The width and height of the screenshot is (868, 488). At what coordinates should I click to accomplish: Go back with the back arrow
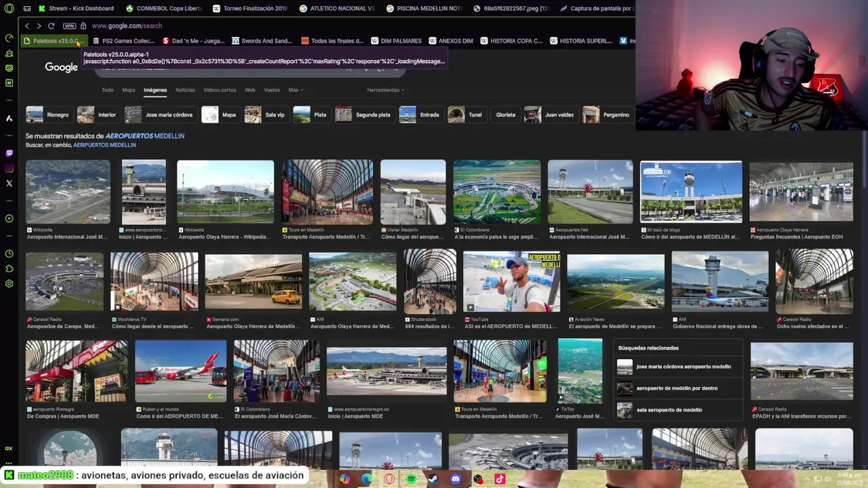pyautogui.click(x=27, y=26)
